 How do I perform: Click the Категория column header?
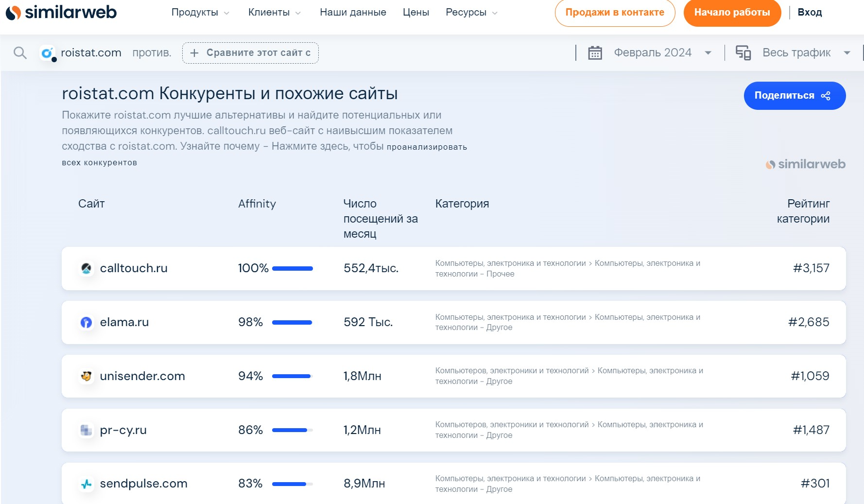[462, 204]
